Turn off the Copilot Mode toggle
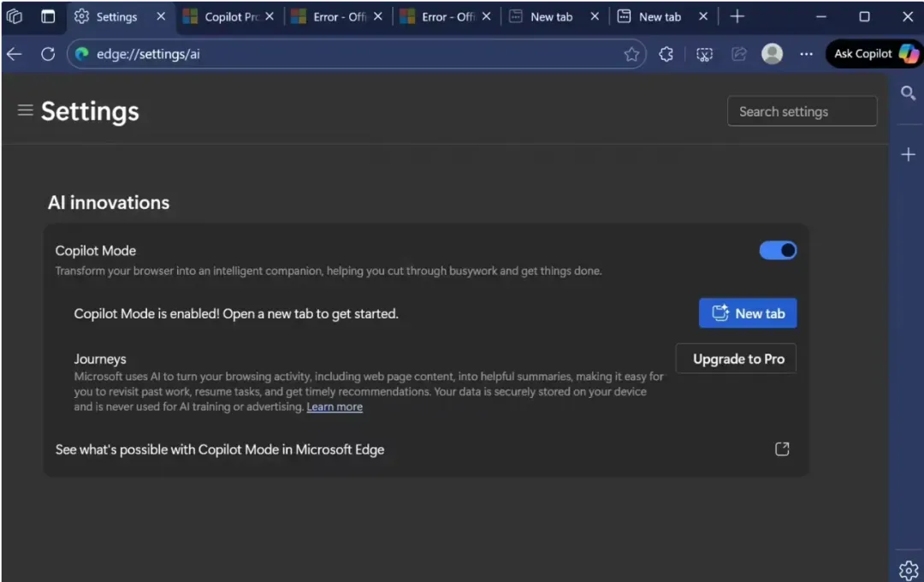 [x=778, y=251]
